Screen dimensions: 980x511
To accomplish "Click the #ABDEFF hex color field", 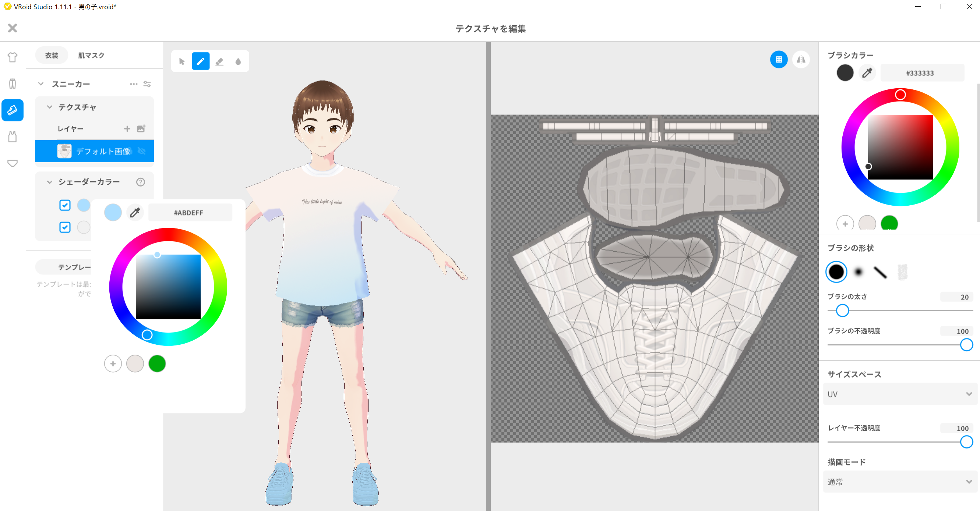I will click(190, 213).
